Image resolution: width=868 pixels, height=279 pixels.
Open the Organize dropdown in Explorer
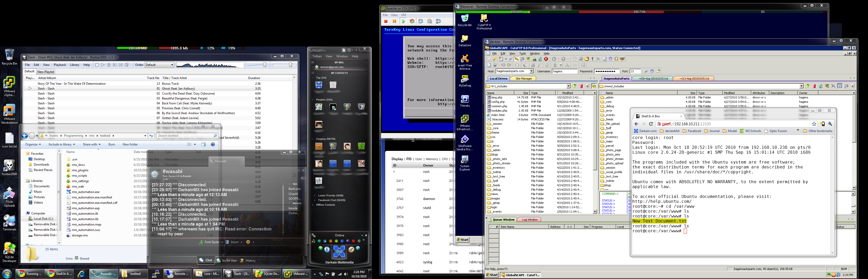point(33,145)
